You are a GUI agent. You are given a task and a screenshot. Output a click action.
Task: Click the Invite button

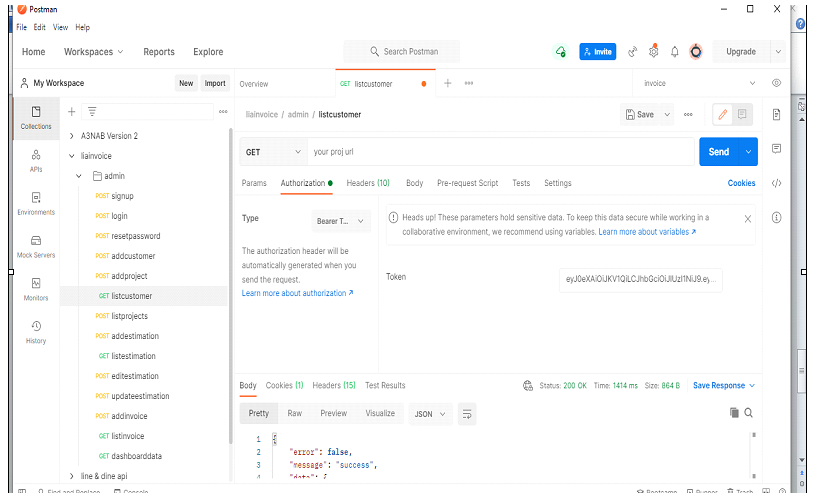pos(598,51)
